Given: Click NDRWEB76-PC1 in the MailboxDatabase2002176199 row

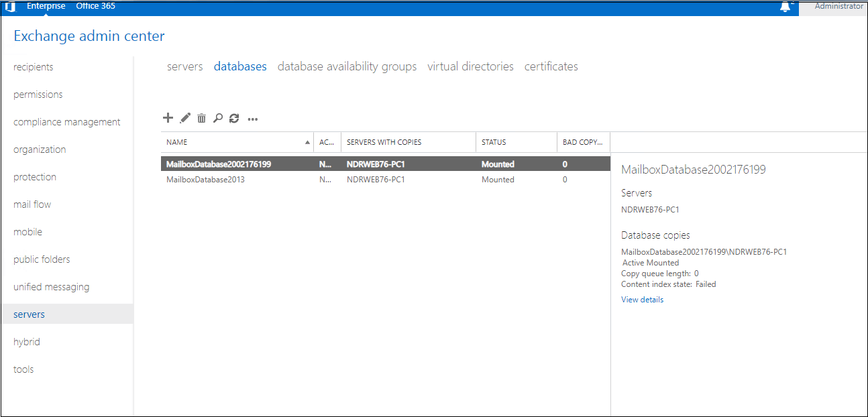Looking at the screenshot, I should pos(376,164).
